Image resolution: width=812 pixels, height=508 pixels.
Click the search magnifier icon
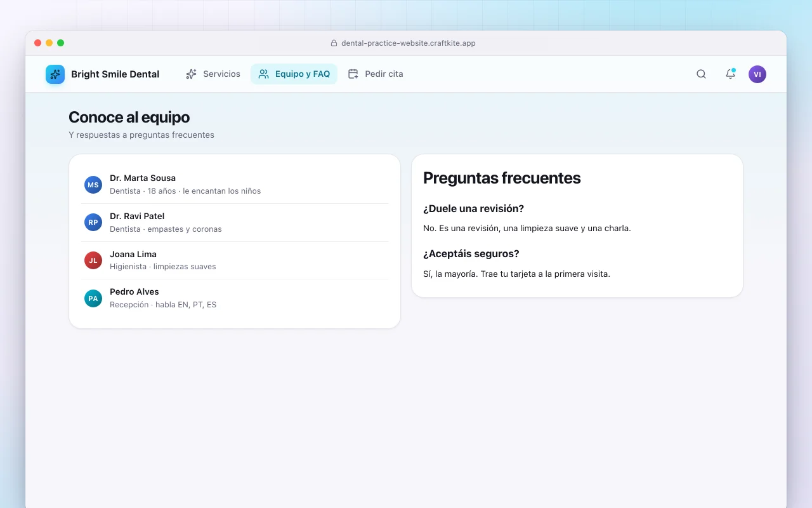[701, 74]
